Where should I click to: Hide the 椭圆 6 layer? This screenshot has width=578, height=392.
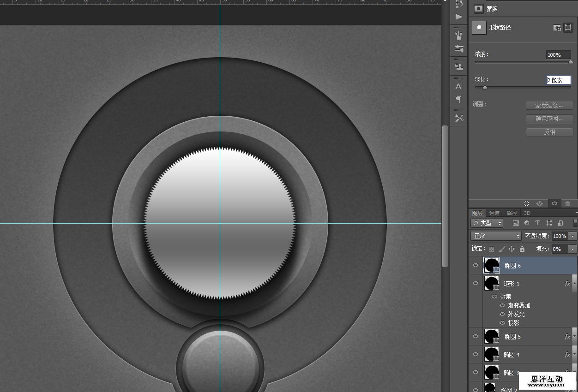tap(476, 266)
